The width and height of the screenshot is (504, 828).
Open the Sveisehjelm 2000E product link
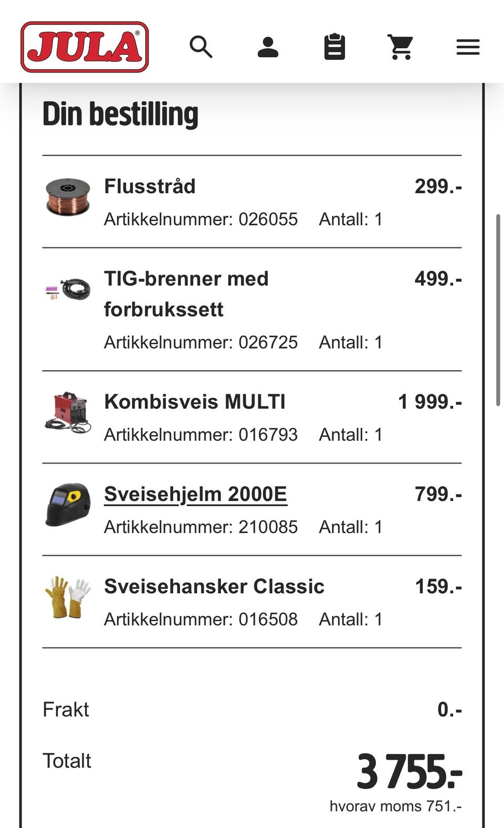point(195,494)
